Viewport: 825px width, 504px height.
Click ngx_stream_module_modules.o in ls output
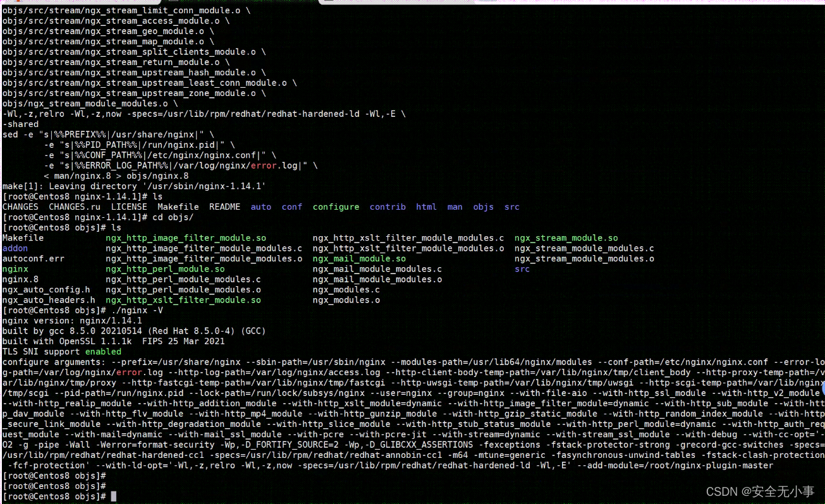[x=584, y=258]
